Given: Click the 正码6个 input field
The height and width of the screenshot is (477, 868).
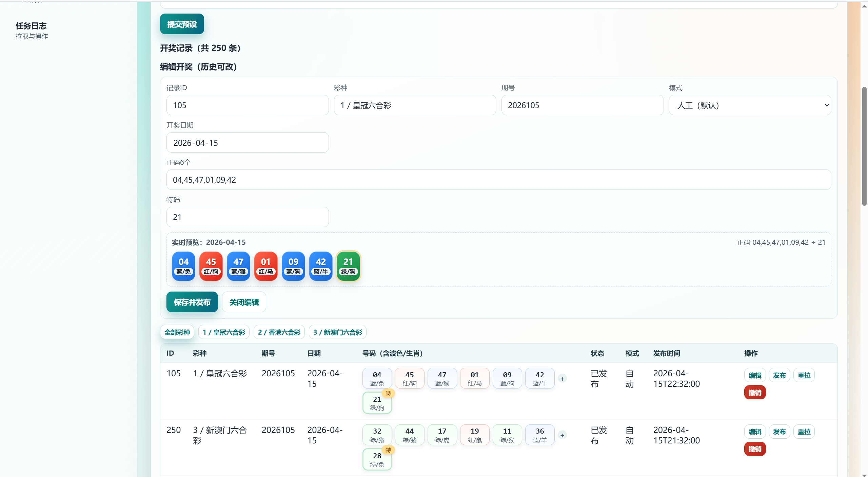Looking at the screenshot, I should (x=498, y=180).
